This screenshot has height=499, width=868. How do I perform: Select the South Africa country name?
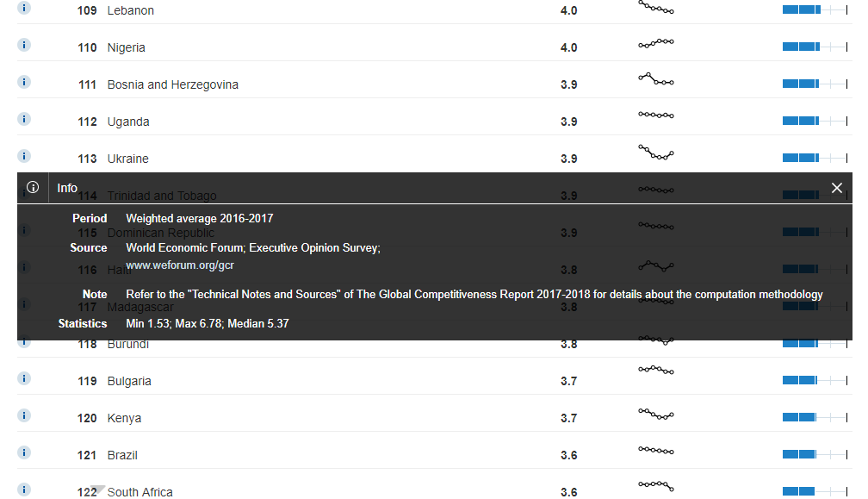pyautogui.click(x=139, y=492)
